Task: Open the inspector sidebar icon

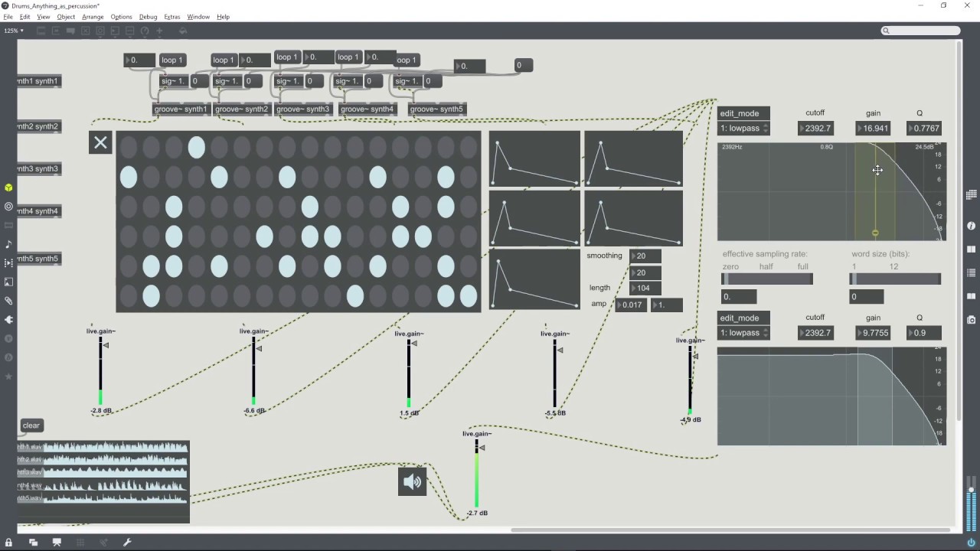Action: (x=971, y=226)
